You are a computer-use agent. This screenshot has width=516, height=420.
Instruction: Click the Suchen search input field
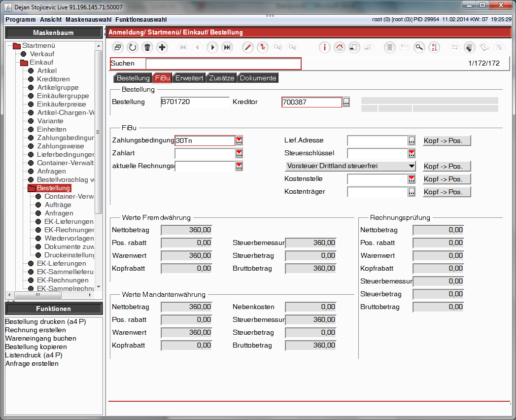(x=223, y=64)
